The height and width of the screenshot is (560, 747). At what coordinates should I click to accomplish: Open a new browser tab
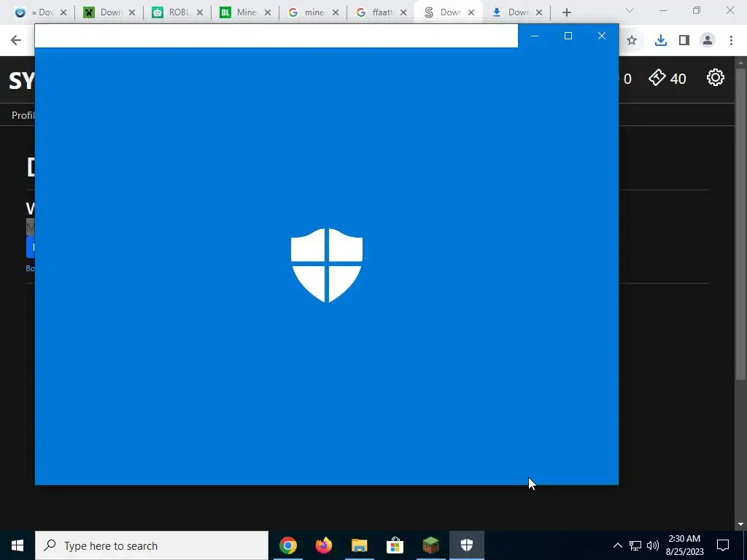tap(566, 12)
